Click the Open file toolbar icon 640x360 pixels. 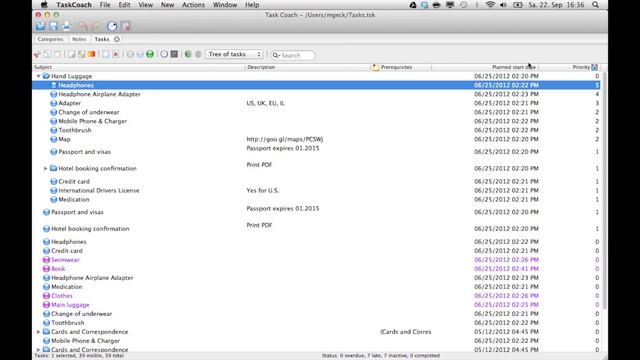(x=40, y=26)
